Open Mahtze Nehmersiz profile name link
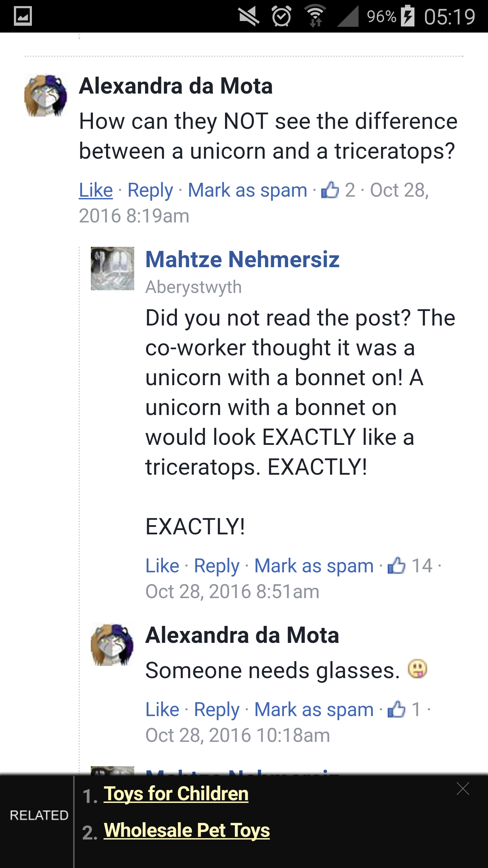 242,259
